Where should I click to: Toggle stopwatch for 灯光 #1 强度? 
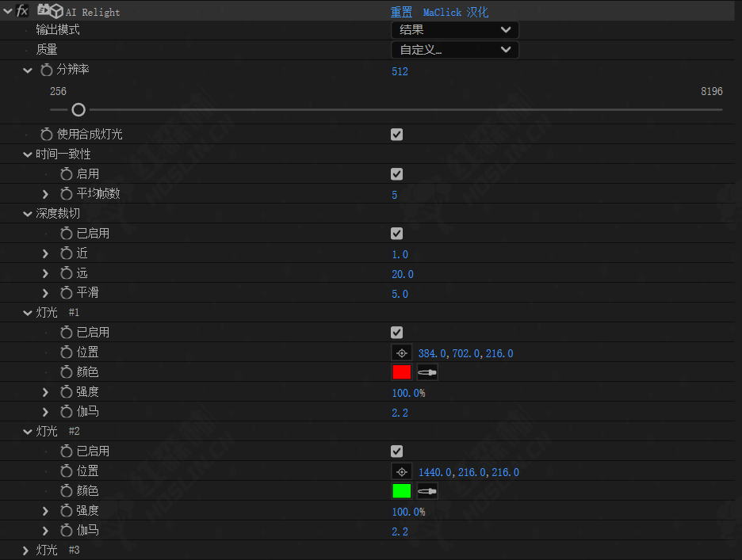point(67,392)
